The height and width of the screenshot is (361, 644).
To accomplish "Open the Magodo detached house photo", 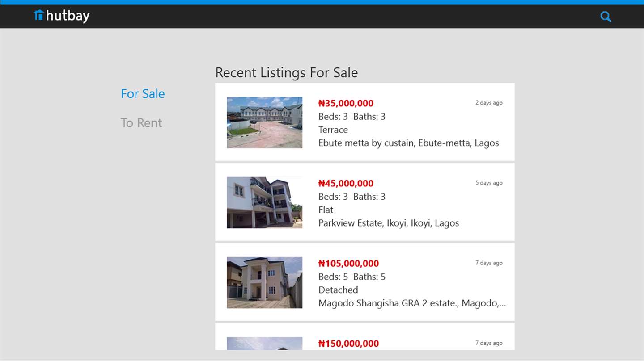I will (264, 282).
